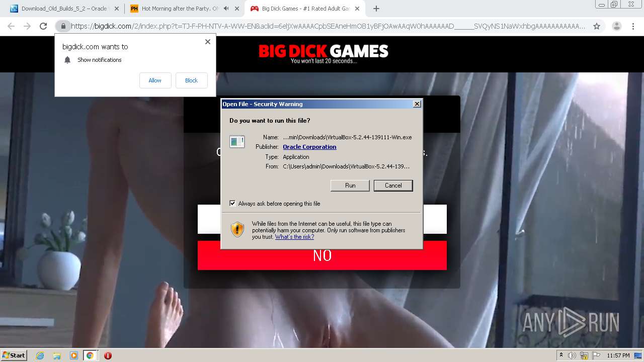Open the Chrome three-dot menu
Viewport: 644px width, 362px height.
(633, 26)
